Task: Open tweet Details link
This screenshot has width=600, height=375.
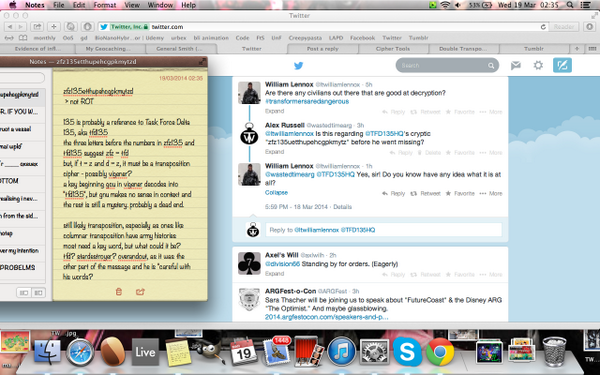Action: pyautogui.click(x=342, y=207)
